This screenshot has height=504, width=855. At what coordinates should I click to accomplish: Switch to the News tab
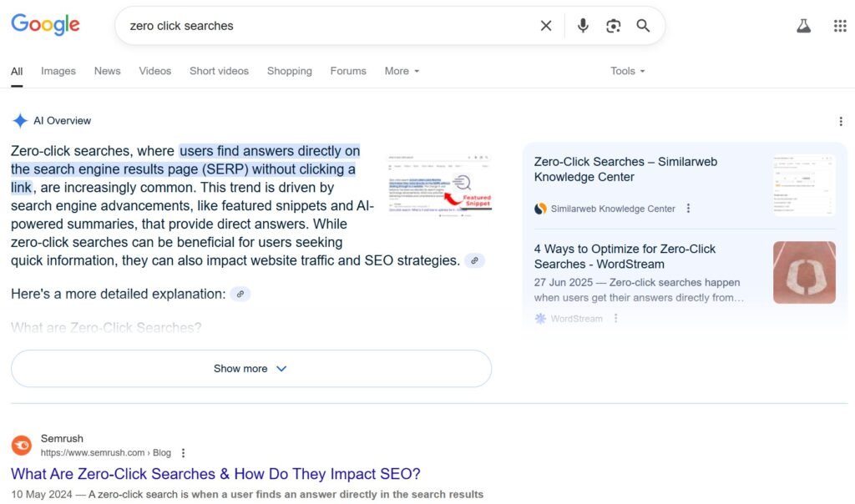[108, 71]
